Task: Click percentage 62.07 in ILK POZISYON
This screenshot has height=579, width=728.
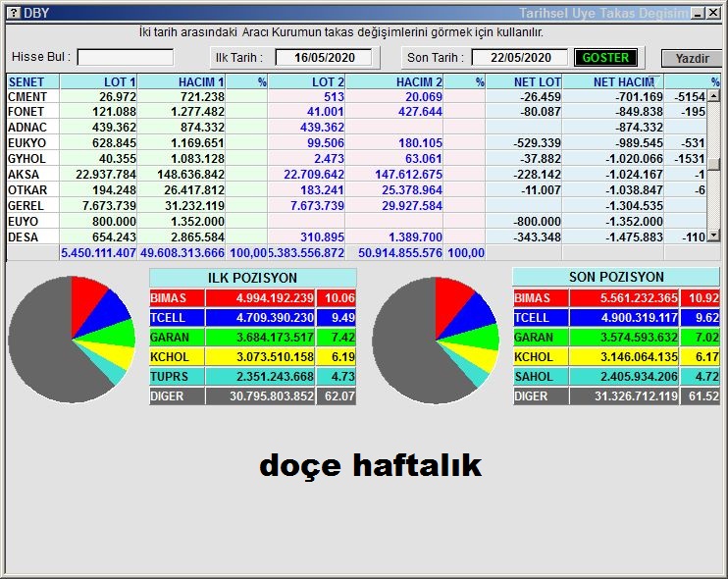Action: (339, 396)
